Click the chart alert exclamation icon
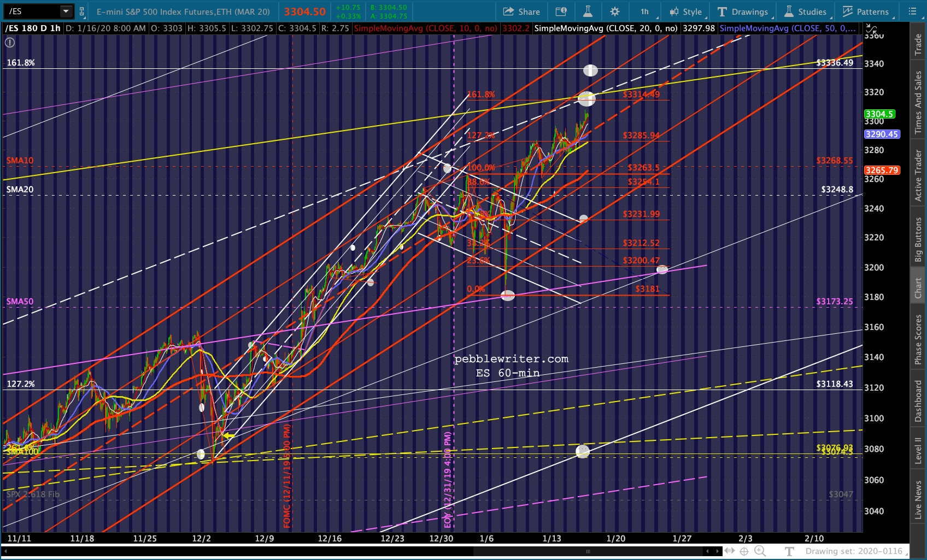The image size is (927, 560). (x=10, y=43)
